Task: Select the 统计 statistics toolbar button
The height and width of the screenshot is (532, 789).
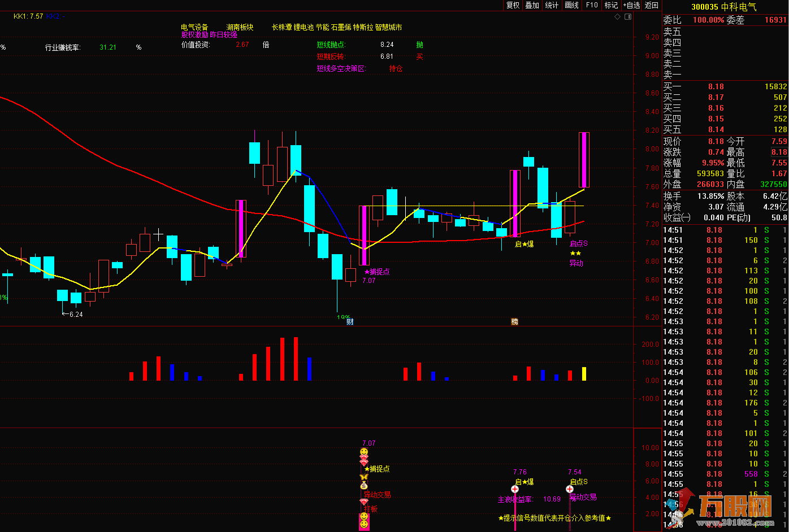Action: click(552, 5)
